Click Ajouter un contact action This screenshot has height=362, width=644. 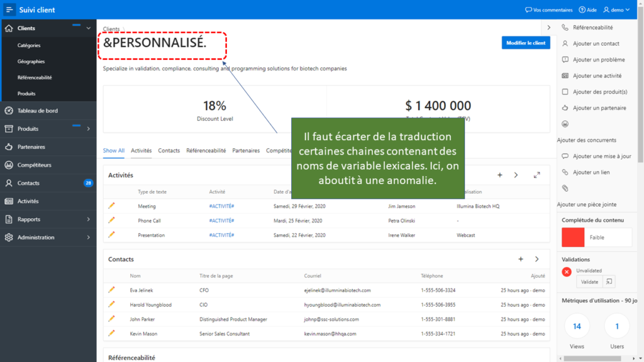596,43
